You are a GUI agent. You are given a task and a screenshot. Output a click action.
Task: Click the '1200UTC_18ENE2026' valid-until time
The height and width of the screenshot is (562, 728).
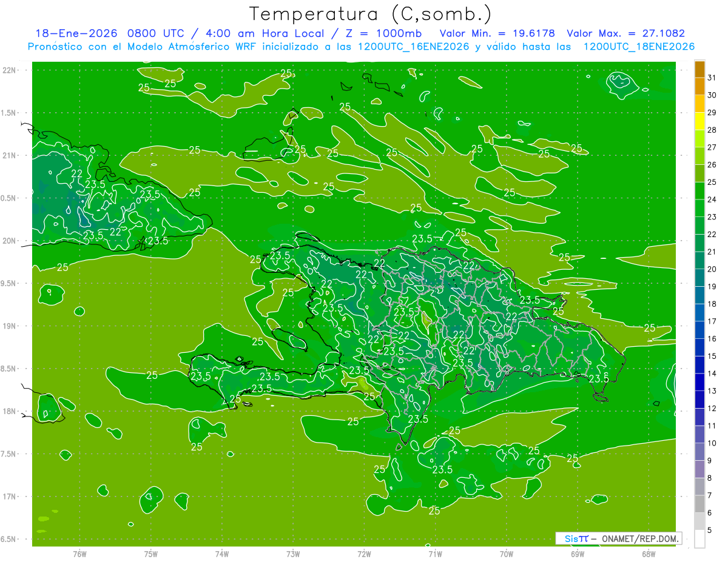[x=639, y=47]
